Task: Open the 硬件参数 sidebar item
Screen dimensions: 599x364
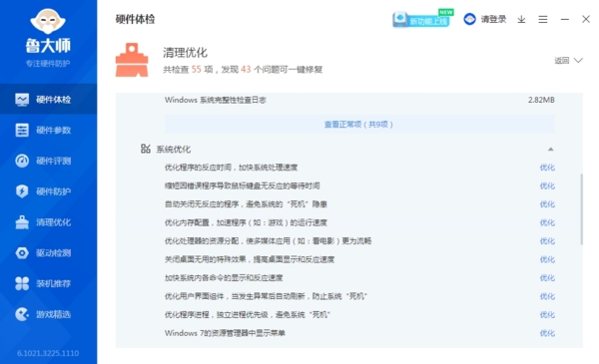Action: 49,130
